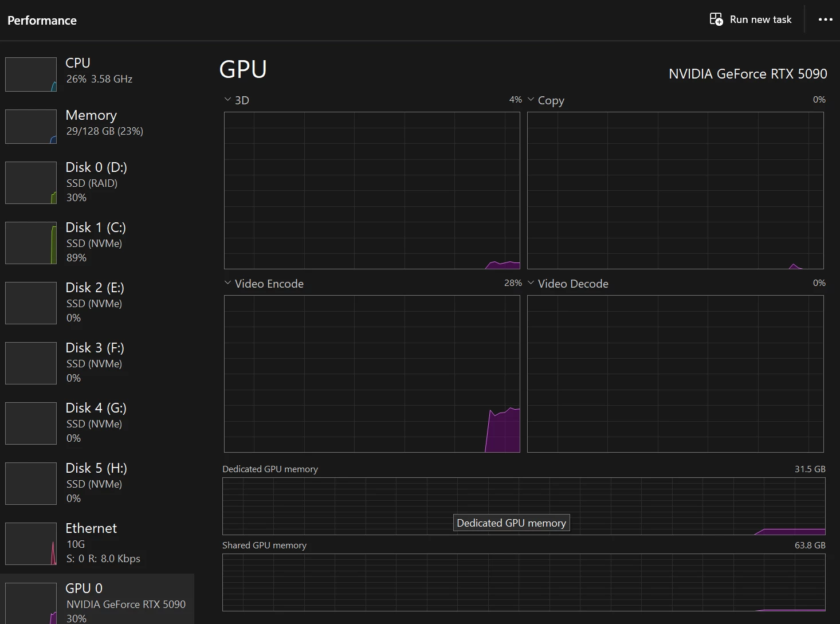Click the CPU mini graph thumbnail
The height and width of the screenshot is (624, 840).
pos(31,74)
